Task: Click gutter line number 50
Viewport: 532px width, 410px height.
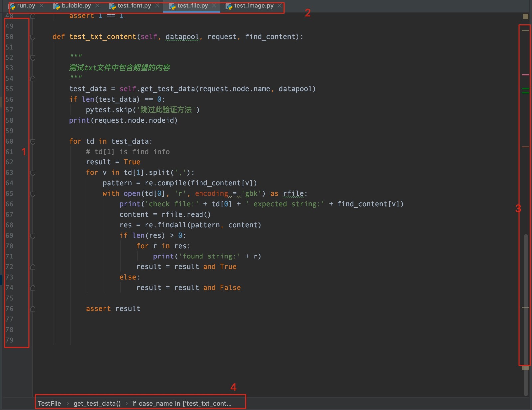Action: coord(9,37)
